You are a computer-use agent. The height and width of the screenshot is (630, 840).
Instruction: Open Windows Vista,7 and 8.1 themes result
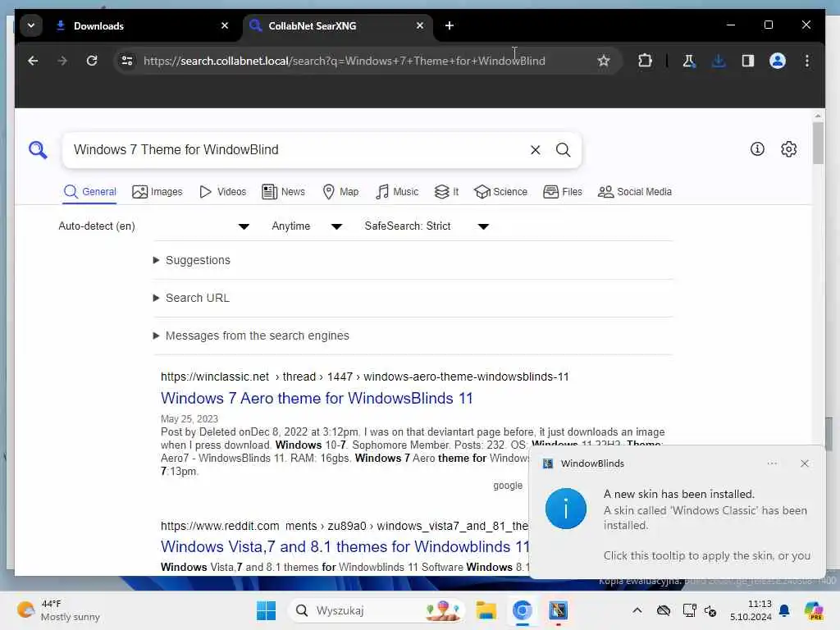[345, 547]
